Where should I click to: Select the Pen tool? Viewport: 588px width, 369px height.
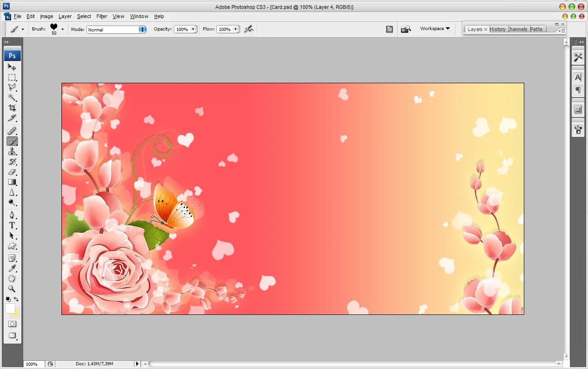[12, 215]
